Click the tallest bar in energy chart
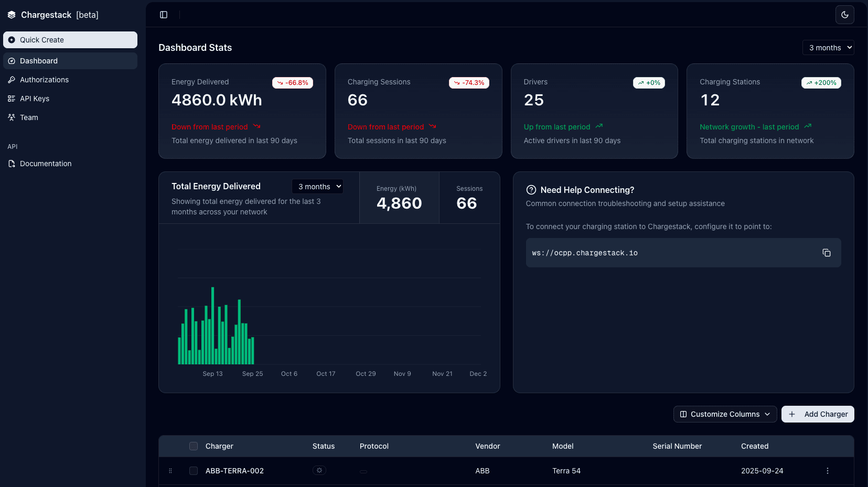Viewport: 868px width, 487px height. tap(212, 326)
